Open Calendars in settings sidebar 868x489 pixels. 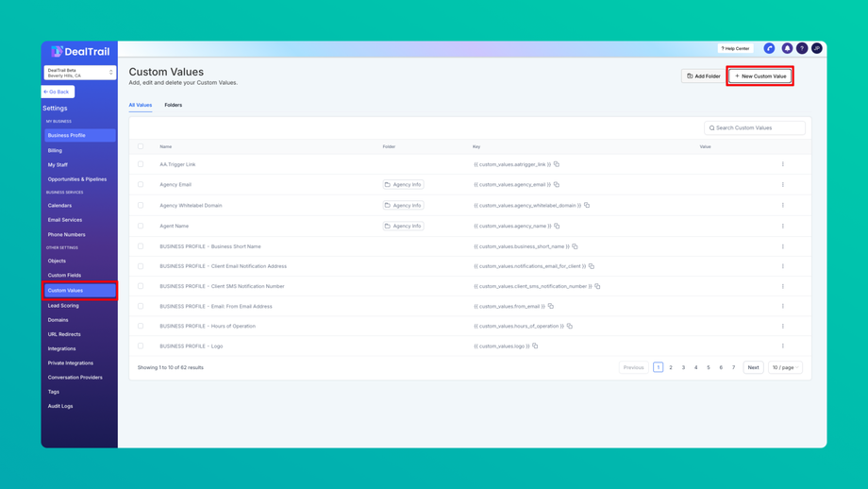click(x=59, y=206)
